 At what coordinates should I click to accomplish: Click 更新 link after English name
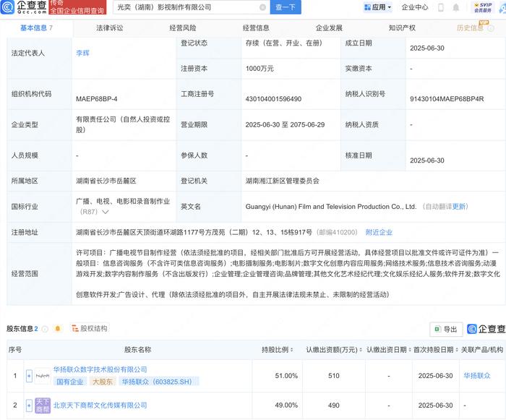pyautogui.click(x=458, y=207)
